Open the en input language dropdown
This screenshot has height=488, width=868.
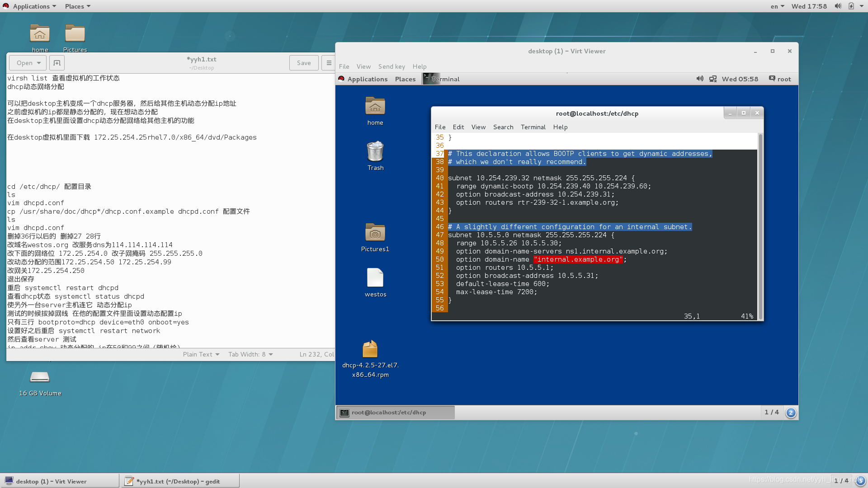777,6
